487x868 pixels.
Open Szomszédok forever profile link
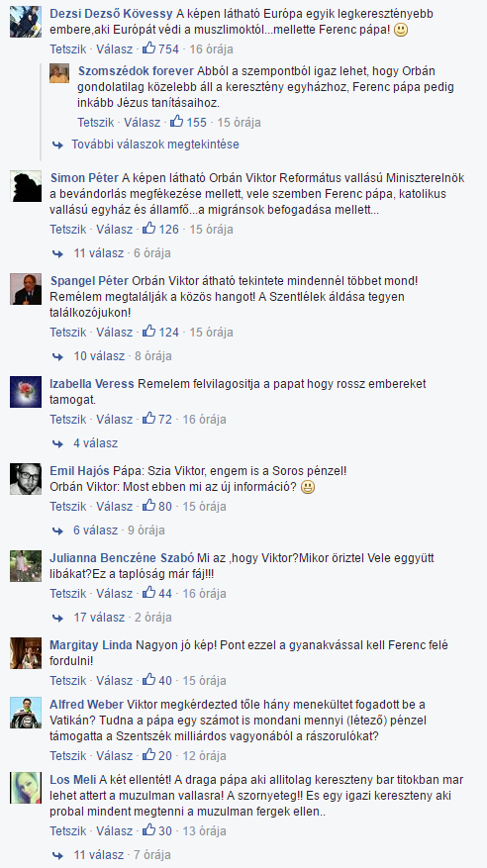(136, 71)
